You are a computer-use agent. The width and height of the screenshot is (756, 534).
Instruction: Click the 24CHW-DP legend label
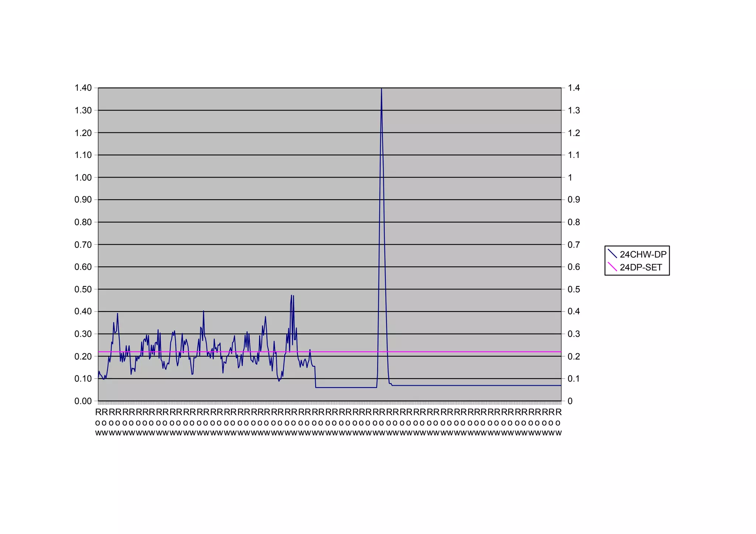(643, 254)
